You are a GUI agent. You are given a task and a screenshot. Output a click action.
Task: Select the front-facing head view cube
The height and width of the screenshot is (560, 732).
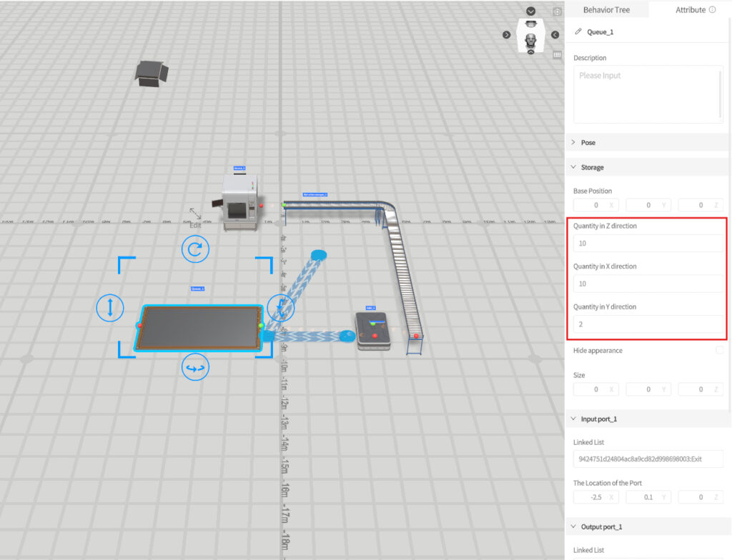tap(531, 41)
